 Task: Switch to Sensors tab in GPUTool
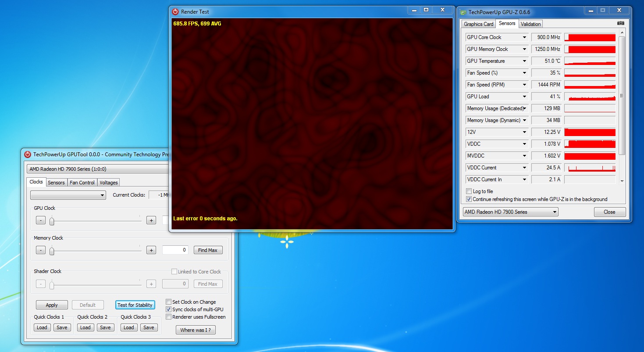pos(56,183)
